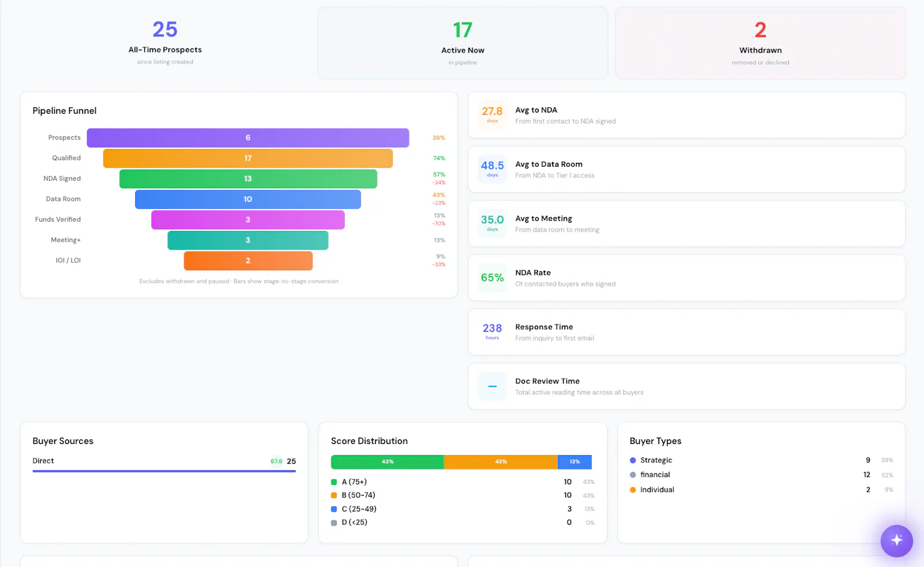Click the 26% conversion value for Prospects
The height and width of the screenshot is (567, 924).
point(439,138)
